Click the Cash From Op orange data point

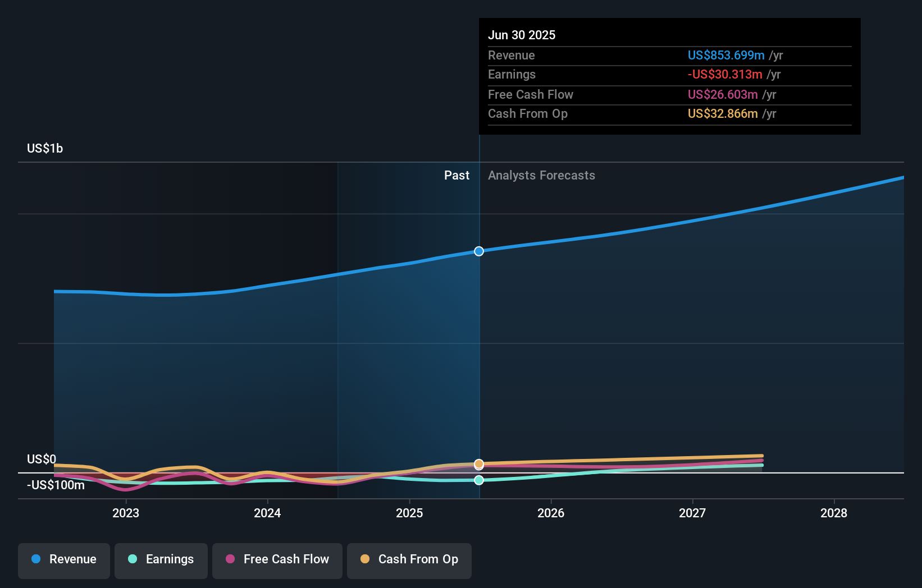479,464
